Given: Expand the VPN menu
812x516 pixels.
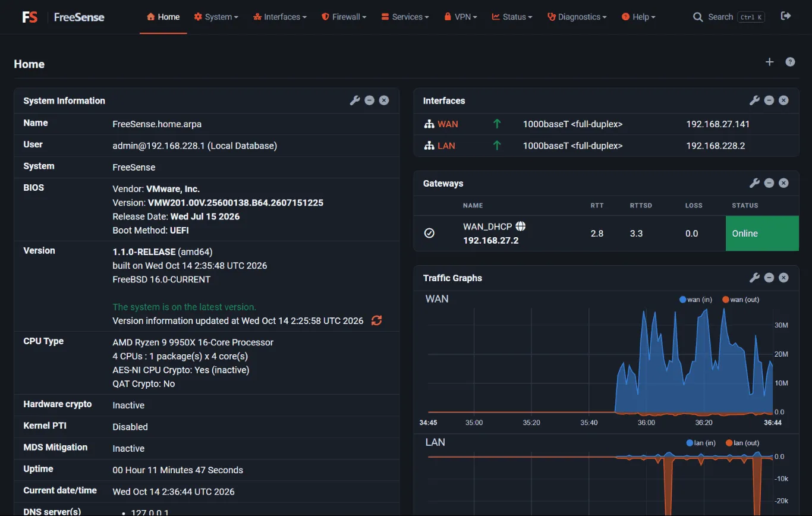Looking at the screenshot, I should (x=460, y=17).
